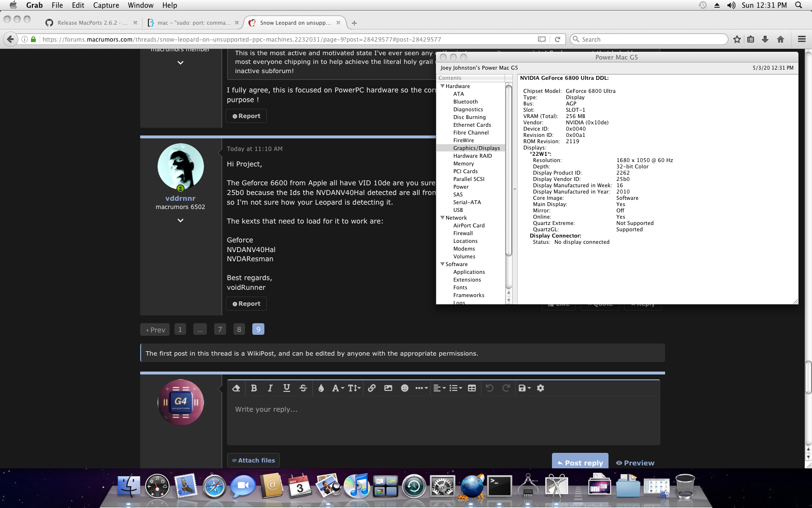Open the downloads arrow icon in browser toolbar
Viewport: 812px width, 508px height.
(x=765, y=39)
